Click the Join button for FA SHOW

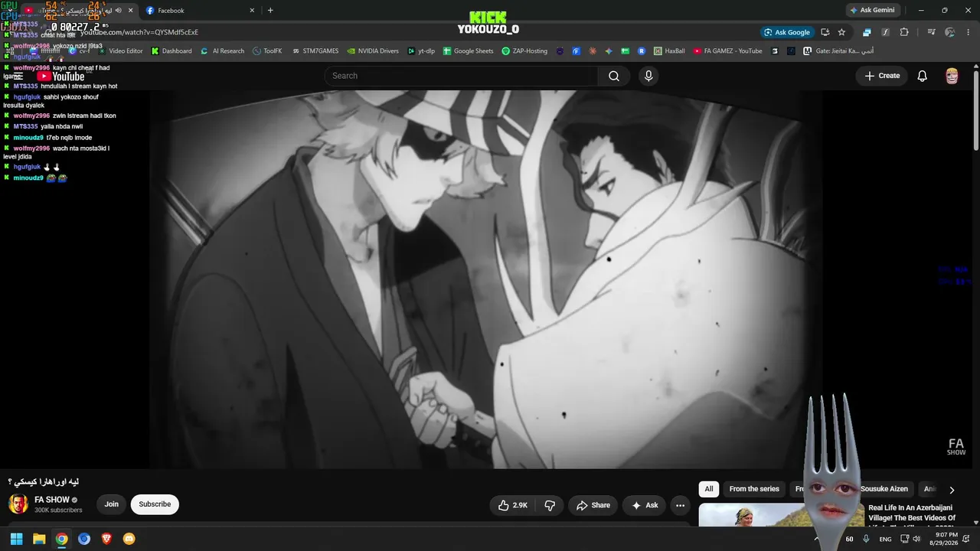click(x=112, y=504)
